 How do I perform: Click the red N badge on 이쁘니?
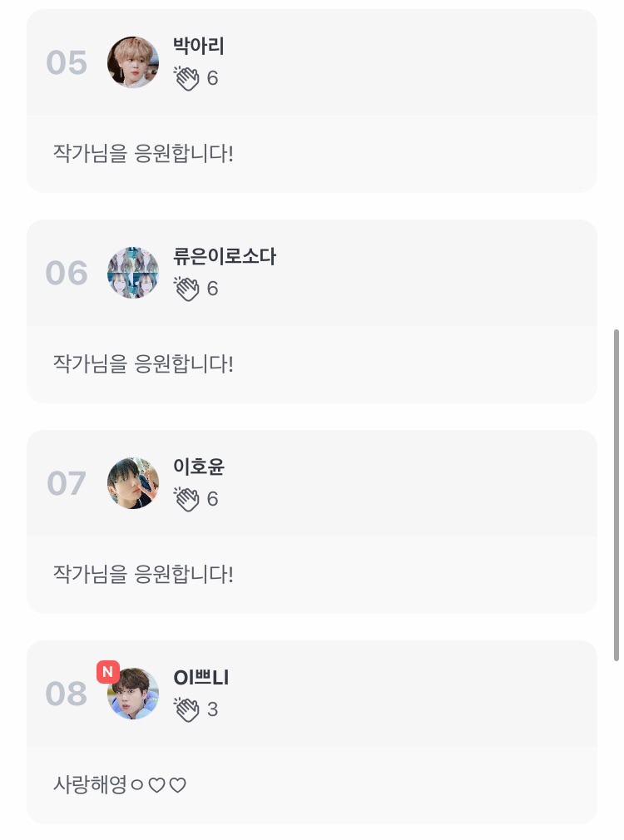108,671
